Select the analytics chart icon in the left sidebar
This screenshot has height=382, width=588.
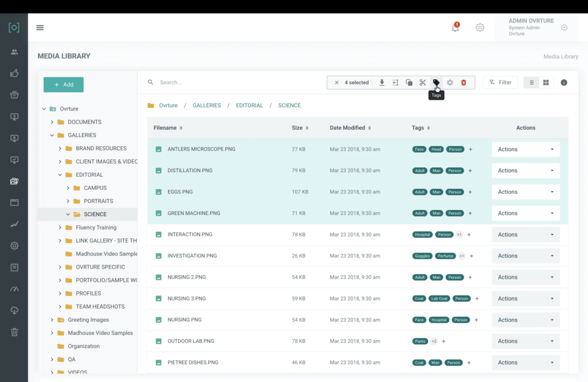[14, 224]
